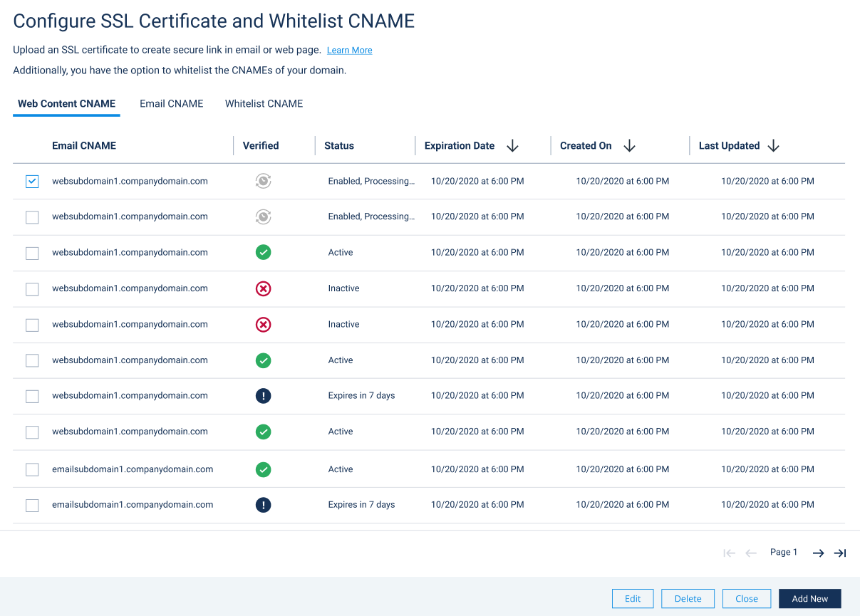Image resolution: width=860 pixels, height=616 pixels.
Task: Go to first page with pagination icon
Action: click(x=729, y=553)
